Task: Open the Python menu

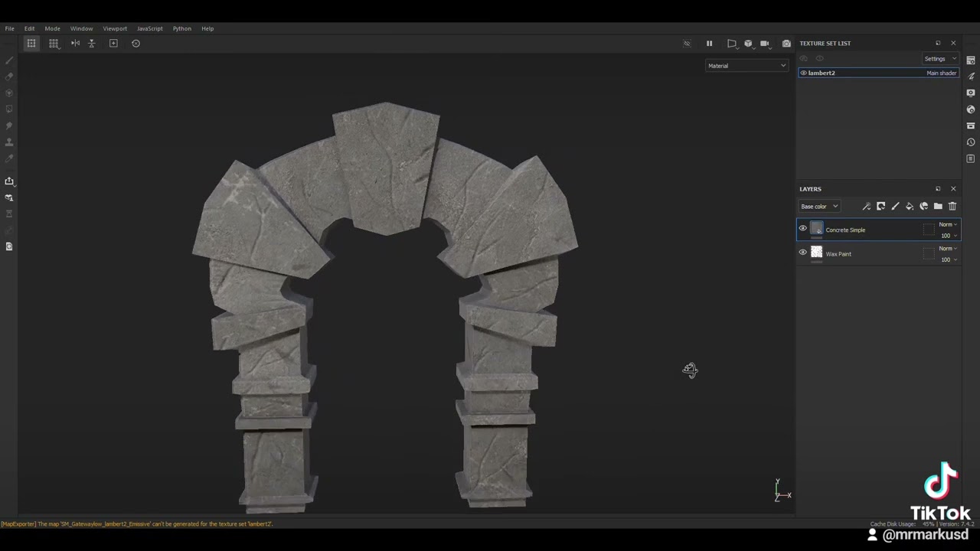Action: pos(181,28)
